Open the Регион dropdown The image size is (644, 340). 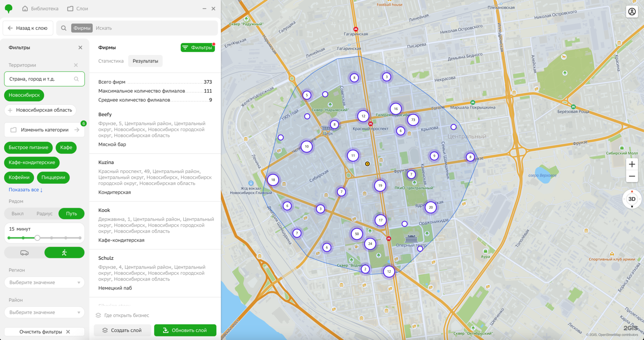tap(44, 282)
